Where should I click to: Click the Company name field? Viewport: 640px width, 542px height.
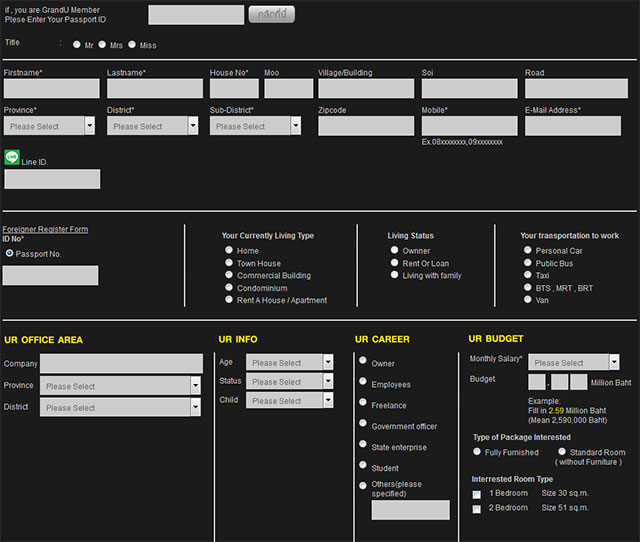coord(120,363)
